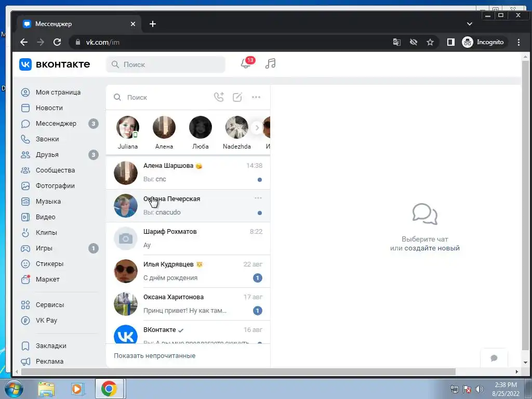Viewport: 532px width, 399px height.
Task: Click the Реклама megaphone icon
Action: (25, 362)
